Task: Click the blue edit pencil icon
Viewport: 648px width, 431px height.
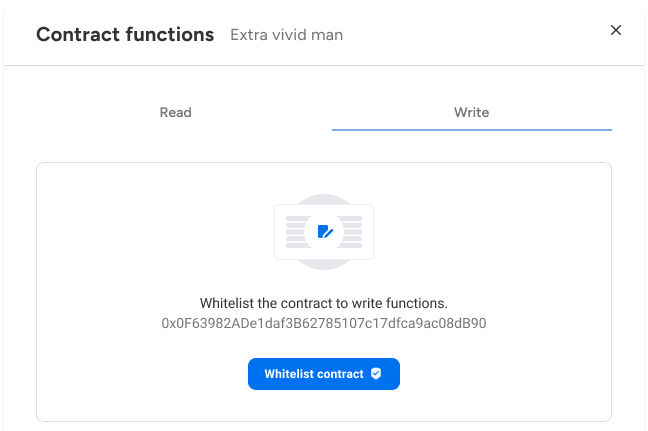Action: click(325, 231)
